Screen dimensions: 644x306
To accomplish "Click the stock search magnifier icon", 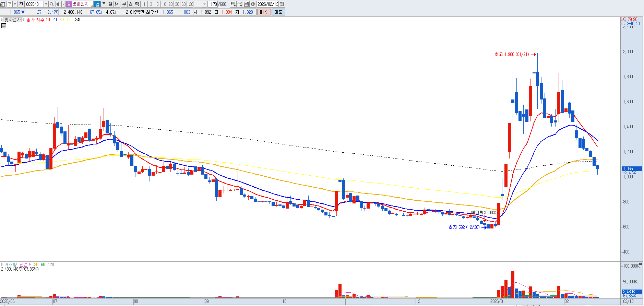I will (52, 4).
